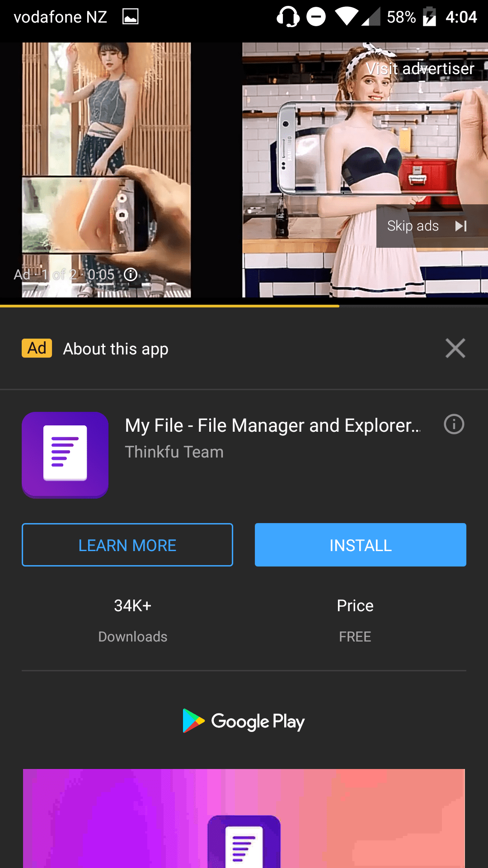
Task: Tap the Price FREE label
Action: pos(355,620)
